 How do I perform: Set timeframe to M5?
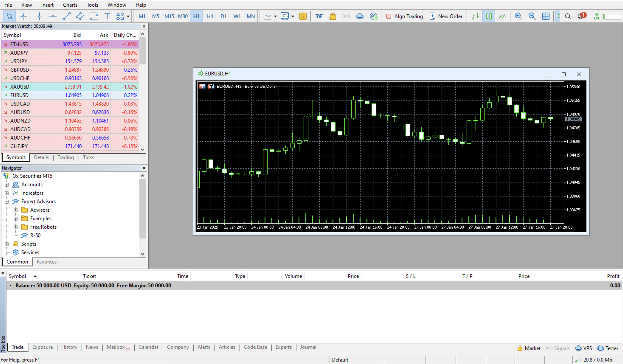pyautogui.click(x=155, y=16)
